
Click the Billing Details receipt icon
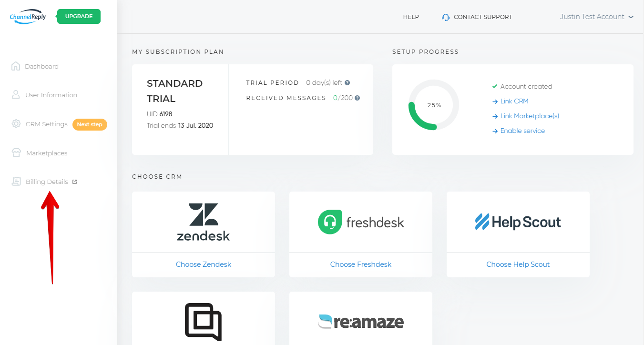16,182
